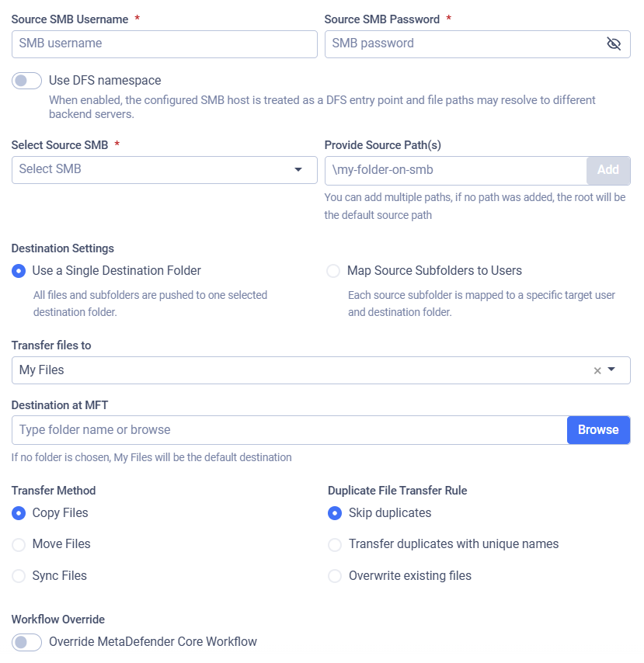The image size is (644, 663).
Task: Click the Browse button
Action: point(598,430)
